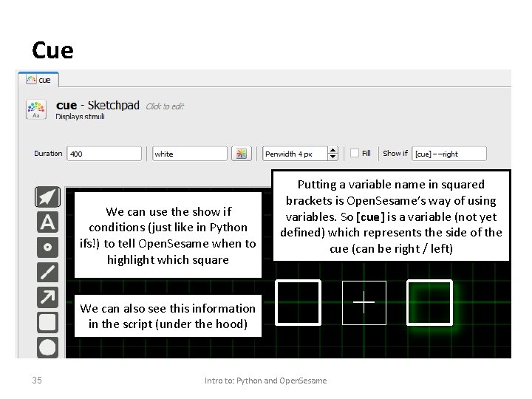Decrease penwidth with down arrow
The image size is (532, 399).
[x=332, y=157]
